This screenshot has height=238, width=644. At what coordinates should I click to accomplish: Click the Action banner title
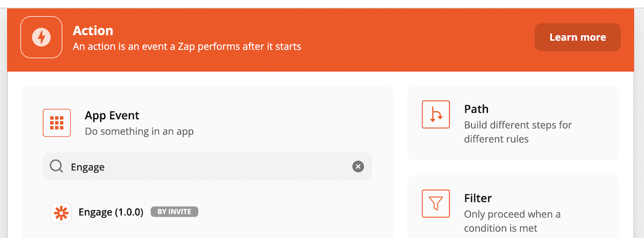click(x=93, y=31)
